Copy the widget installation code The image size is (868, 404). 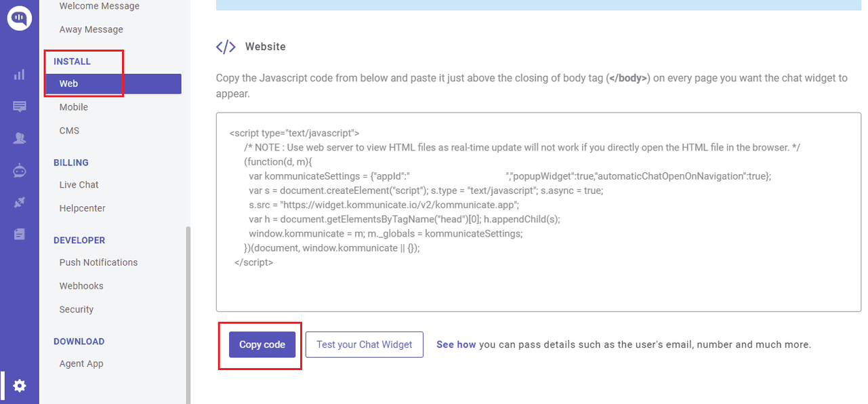click(262, 344)
